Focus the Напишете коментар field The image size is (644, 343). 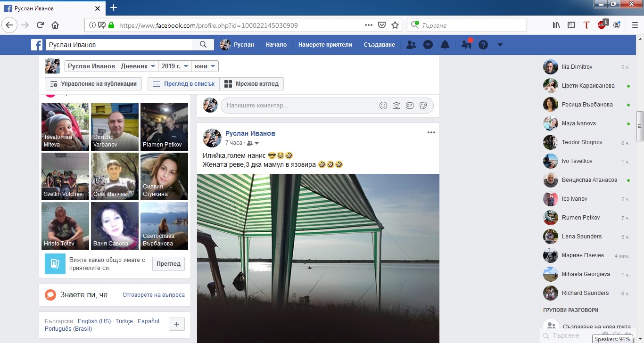coord(300,106)
